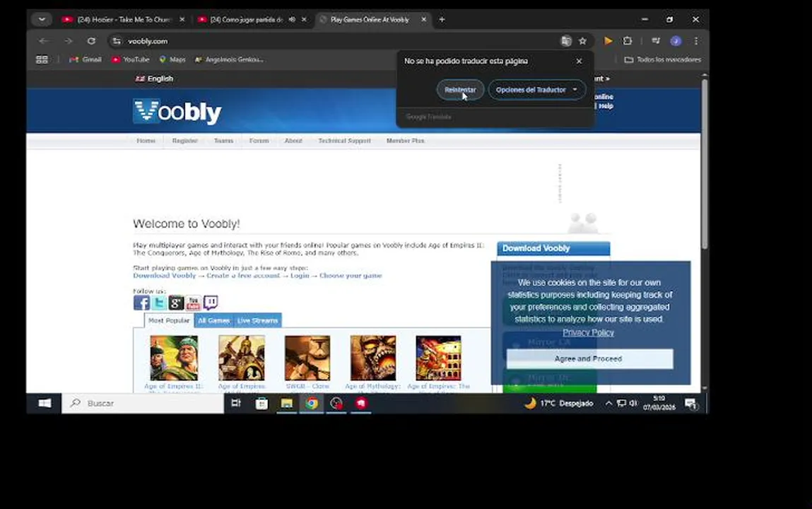812x509 pixels.
Task: Open the YouTube follow icon
Action: 193,303
